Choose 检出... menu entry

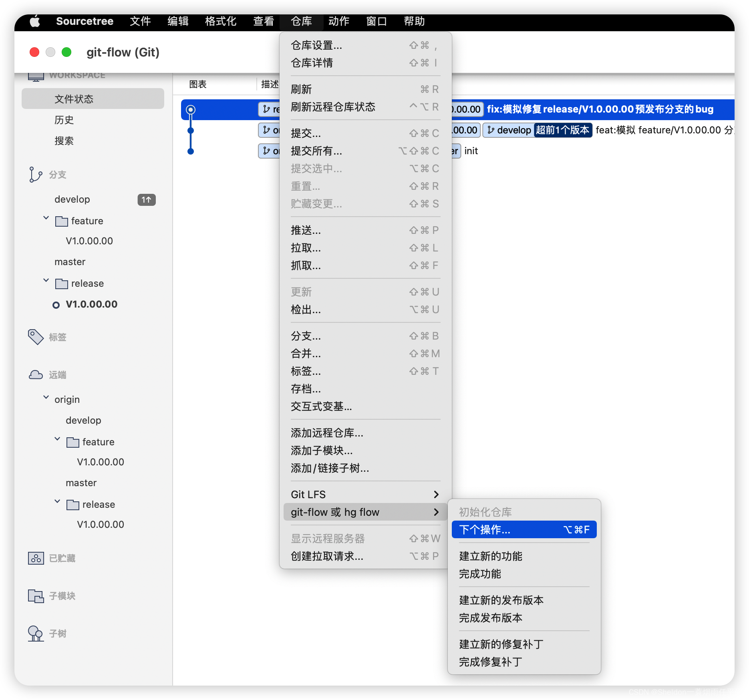(x=365, y=310)
